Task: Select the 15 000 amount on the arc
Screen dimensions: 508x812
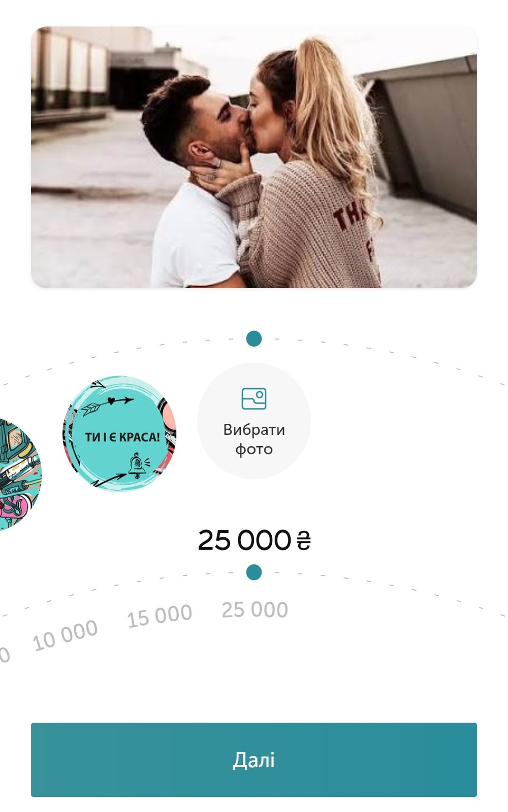Action: coord(160,616)
